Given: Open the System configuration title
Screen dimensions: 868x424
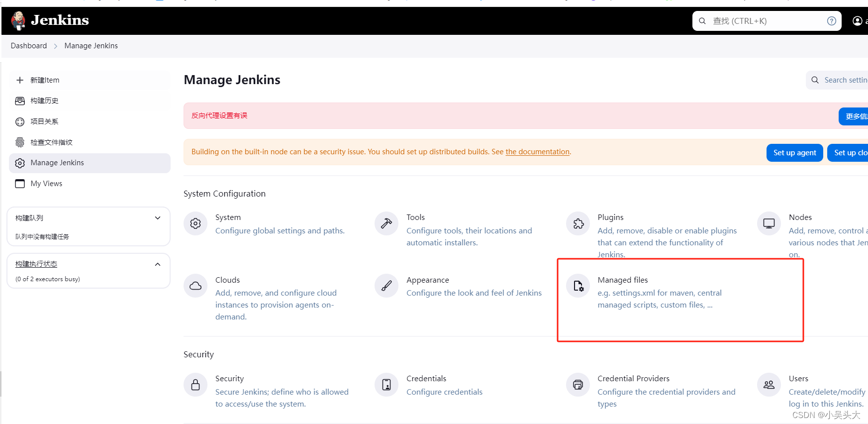Looking at the screenshot, I should click(x=228, y=217).
